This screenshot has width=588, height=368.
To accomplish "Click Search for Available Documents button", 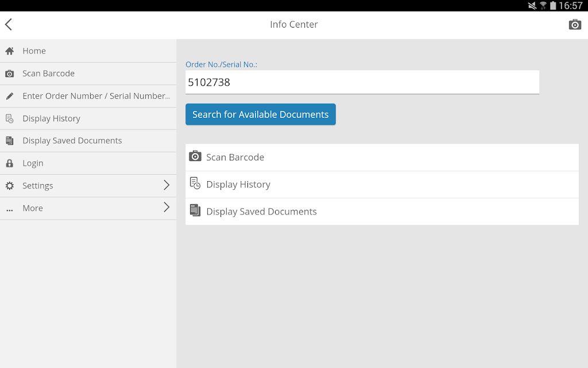I will (261, 114).
